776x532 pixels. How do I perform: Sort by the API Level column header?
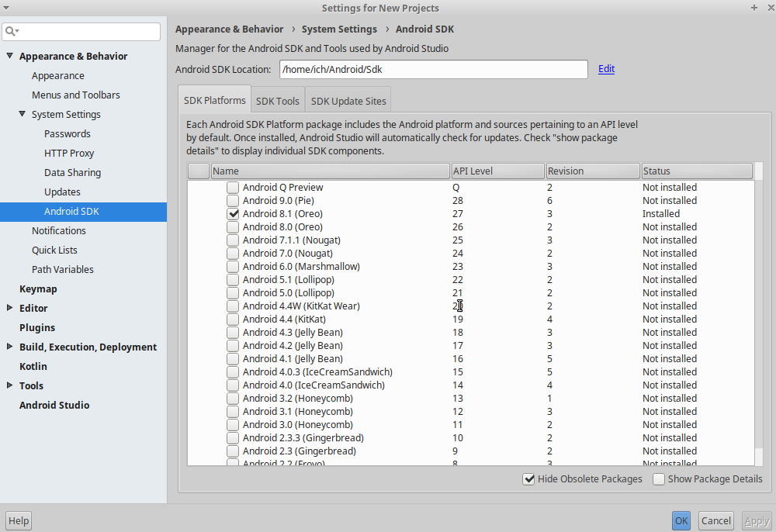pyautogui.click(x=498, y=171)
